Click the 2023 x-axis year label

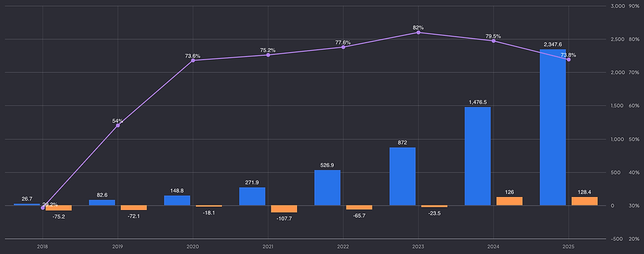click(419, 247)
